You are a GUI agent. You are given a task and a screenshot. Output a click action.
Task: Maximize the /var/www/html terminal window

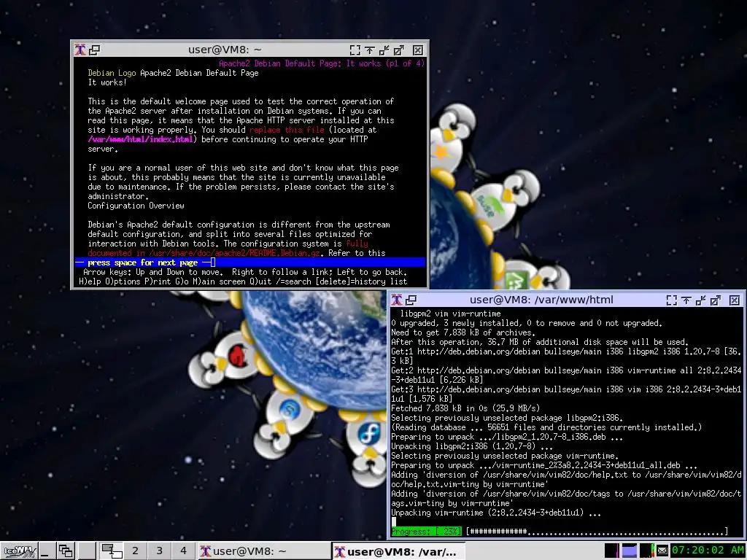coord(716,300)
